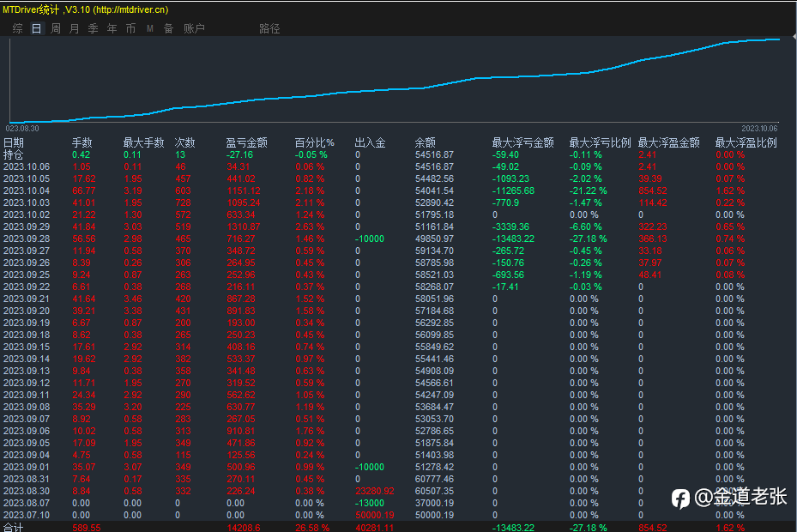
Task: Open the 周 weekly statistics tab
Action: click(x=56, y=28)
